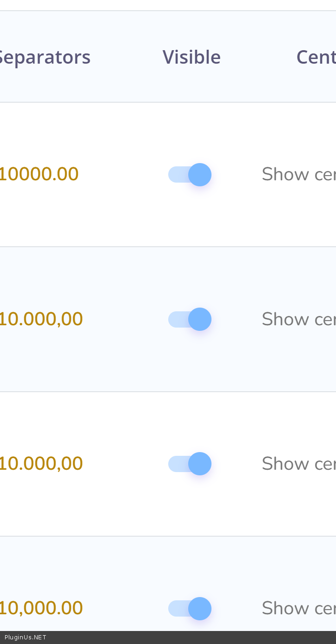Expand the fourth row's Show cents dropdown
The image size is (336, 644).
click(298, 608)
